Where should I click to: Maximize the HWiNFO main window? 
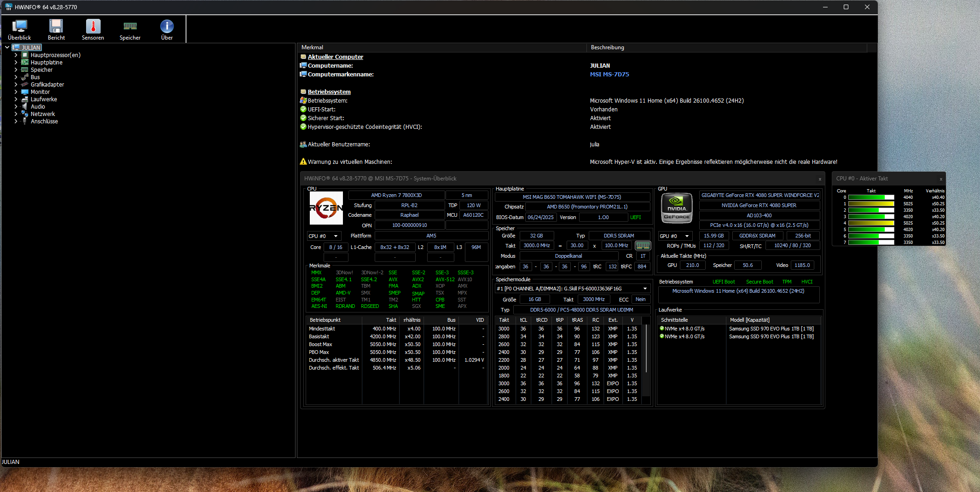[846, 7]
